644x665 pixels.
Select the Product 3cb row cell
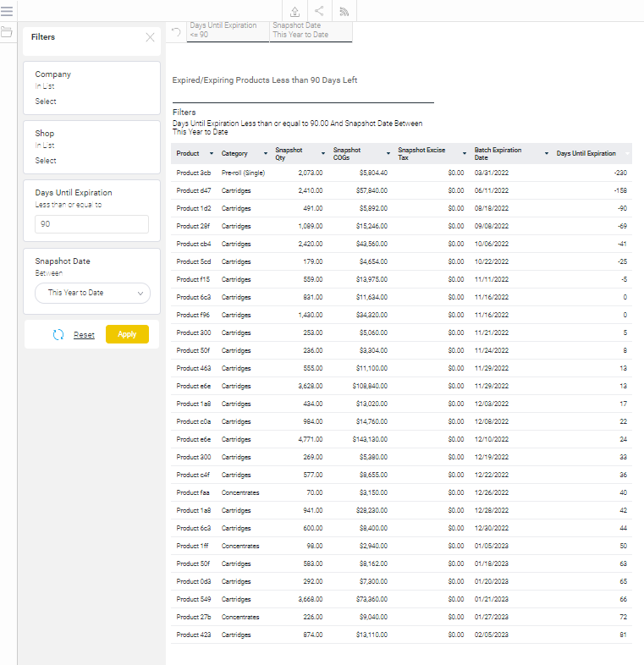194,173
